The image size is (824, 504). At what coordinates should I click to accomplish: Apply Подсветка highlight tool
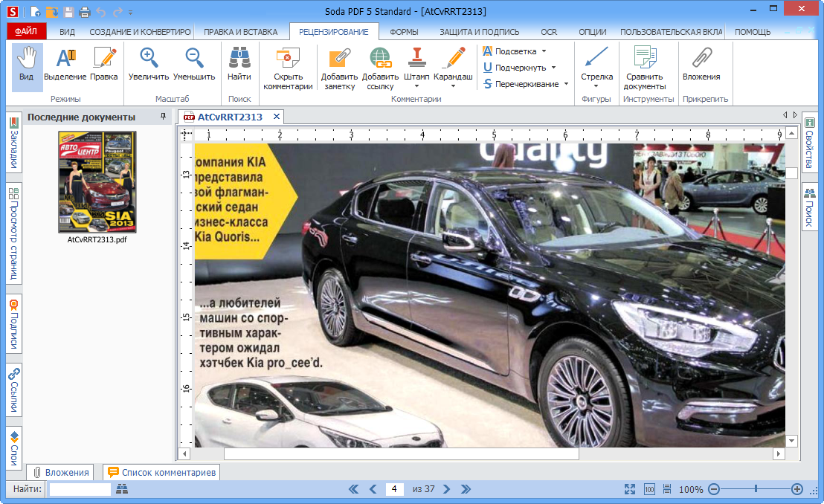(x=509, y=51)
